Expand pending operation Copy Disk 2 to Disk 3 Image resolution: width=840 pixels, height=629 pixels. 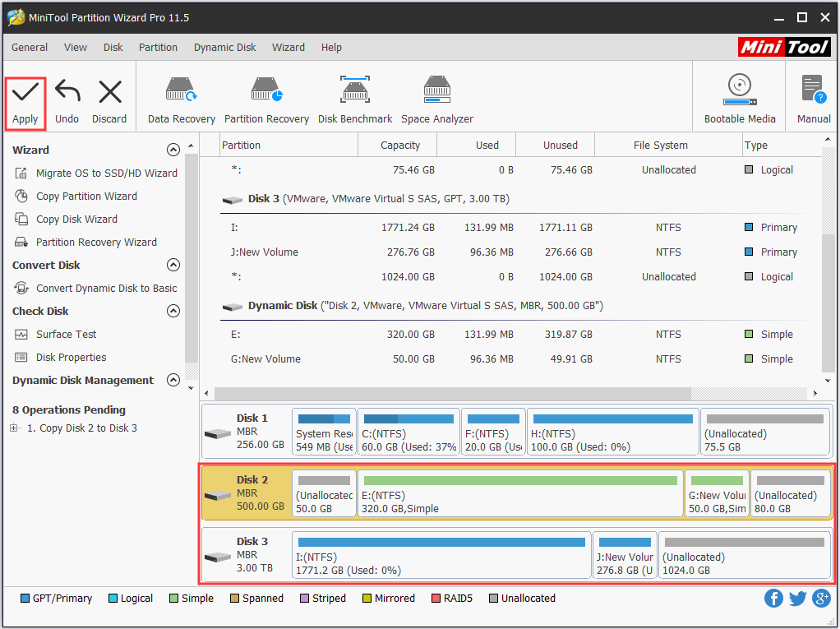(13, 428)
